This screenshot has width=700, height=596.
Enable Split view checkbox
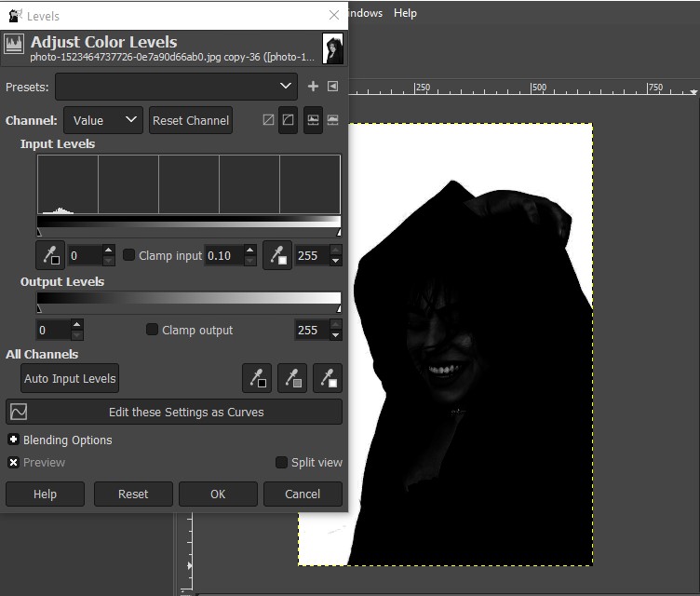click(281, 463)
